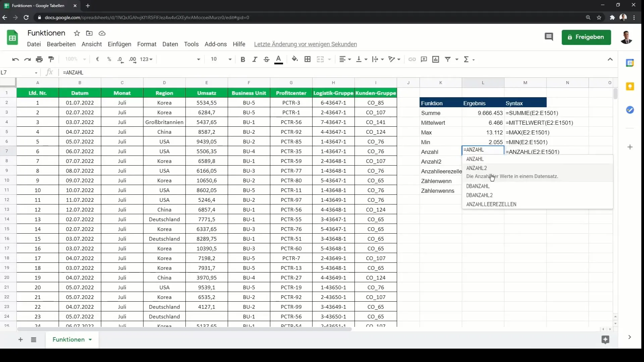This screenshot has height=362, width=644.
Task: Insert link using chain icon
Action: pos(412,59)
